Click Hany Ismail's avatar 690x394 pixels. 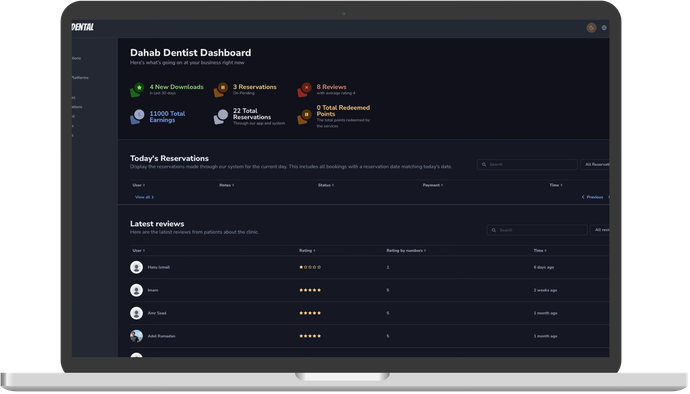[x=136, y=267]
